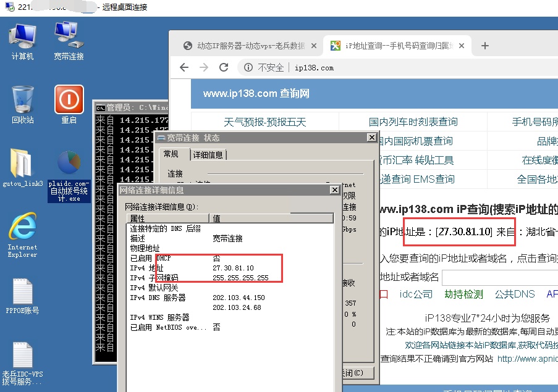Image resolution: width=558 pixels, height=392 pixels.
Task: Close the iP地址查询 browser tab
Action: (x=462, y=46)
